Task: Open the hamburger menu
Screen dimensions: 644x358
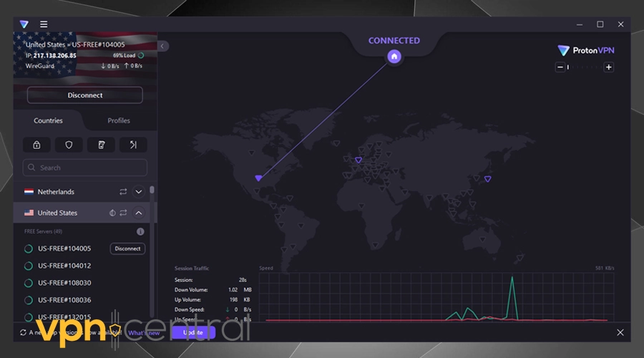Action: 44,24
